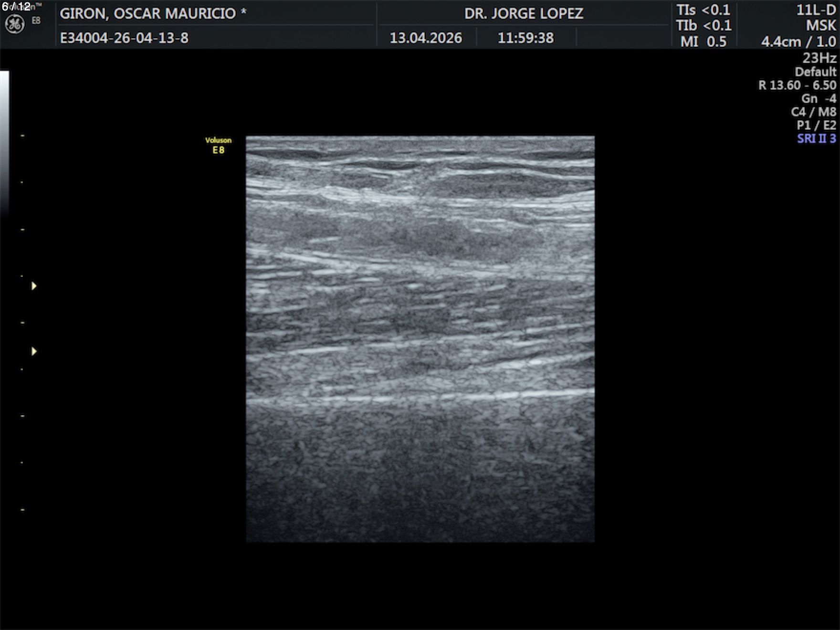Click the upper focal zone arrow marker
This screenshot has width=840, height=630.
coord(34,286)
